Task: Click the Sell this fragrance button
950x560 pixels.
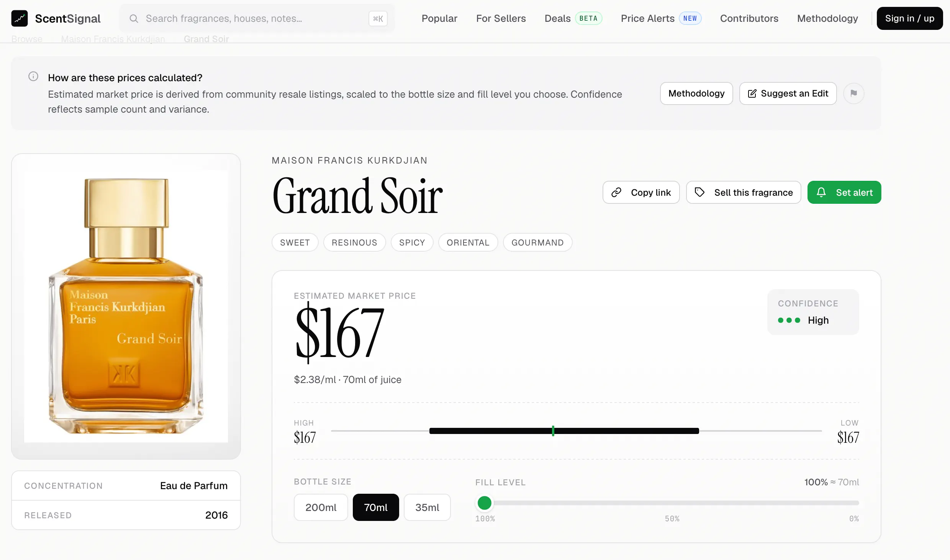Action: 744,192
